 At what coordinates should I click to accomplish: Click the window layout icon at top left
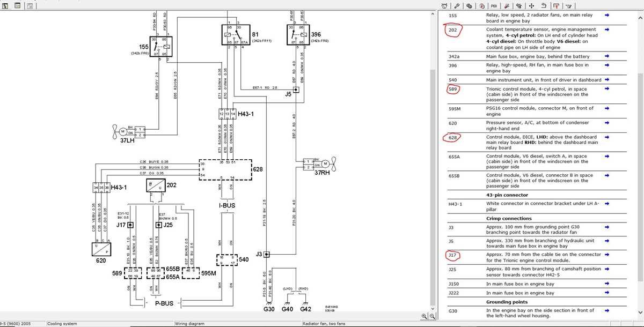click(18, 5)
